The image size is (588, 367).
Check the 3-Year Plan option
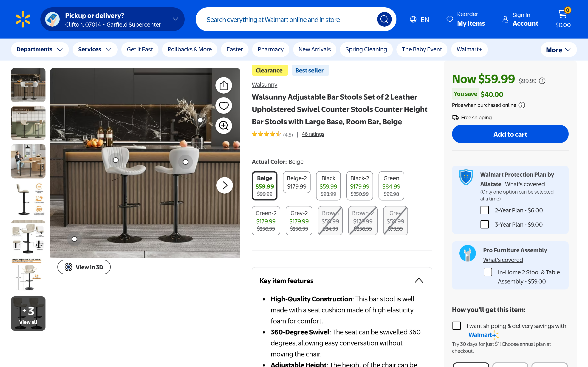[x=484, y=224]
